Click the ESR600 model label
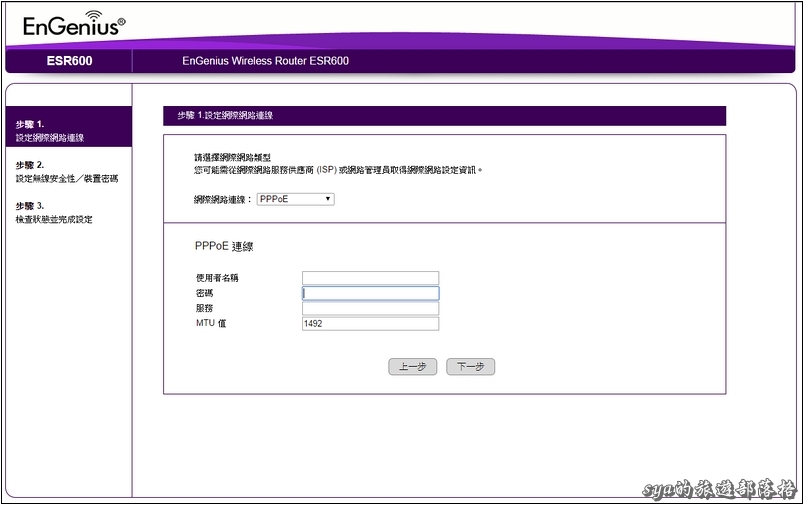804x505 pixels. (x=69, y=61)
